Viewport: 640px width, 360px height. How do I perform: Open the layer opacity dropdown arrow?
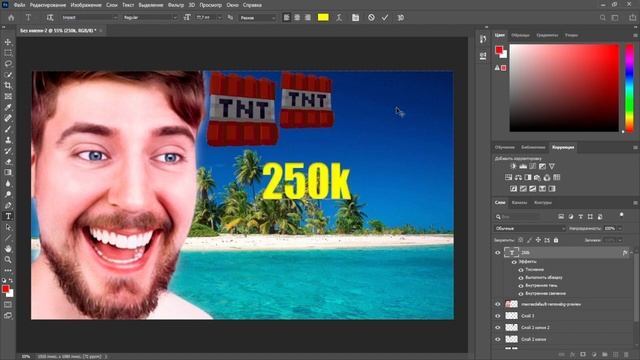pyautogui.click(x=620, y=229)
